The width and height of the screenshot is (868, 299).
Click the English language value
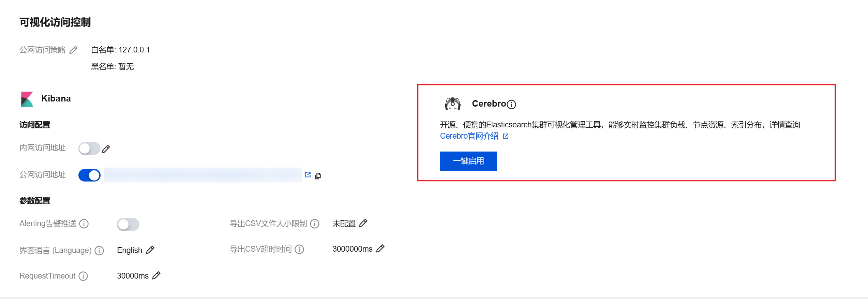click(x=130, y=250)
